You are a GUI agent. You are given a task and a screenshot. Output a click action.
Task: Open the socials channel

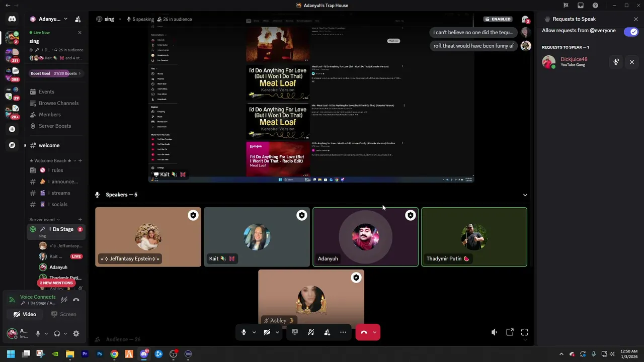tap(56, 205)
